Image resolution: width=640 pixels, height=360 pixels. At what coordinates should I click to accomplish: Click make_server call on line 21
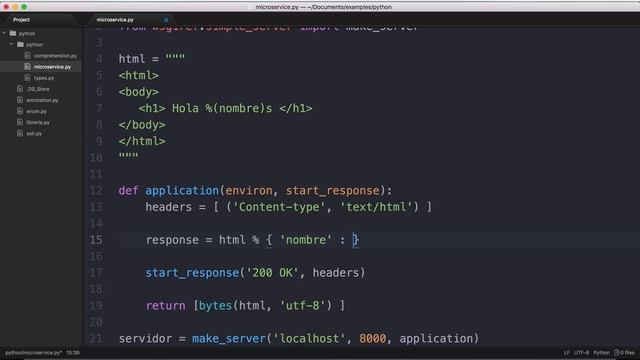tap(229, 338)
